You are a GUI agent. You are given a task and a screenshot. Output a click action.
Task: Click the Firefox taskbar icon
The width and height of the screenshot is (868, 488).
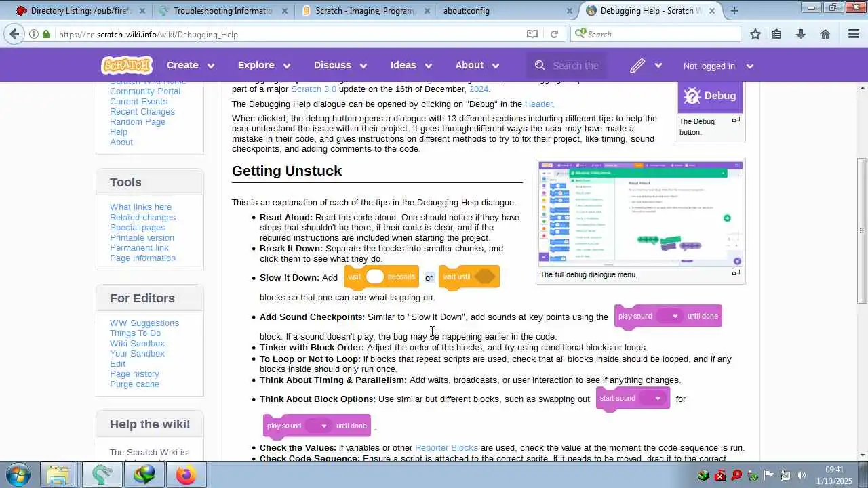click(186, 474)
